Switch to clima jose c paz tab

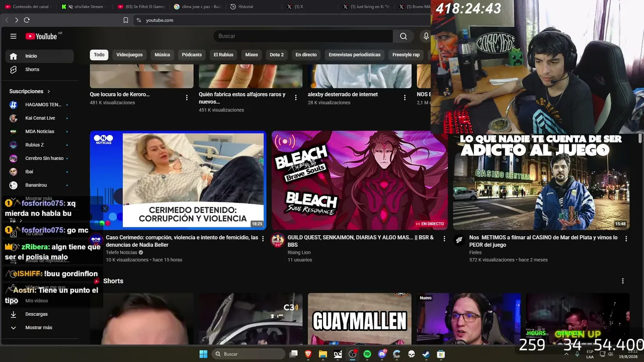[197, 7]
